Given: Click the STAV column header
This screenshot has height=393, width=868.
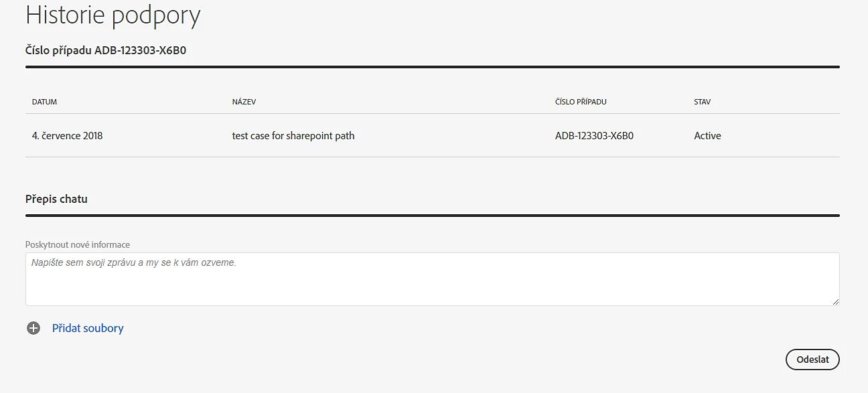Looking at the screenshot, I should click(x=703, y=102).
